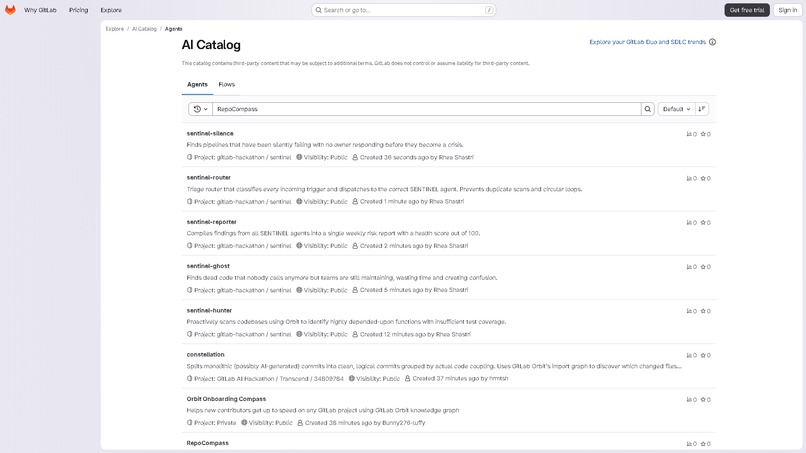Click the usage count icon on sentinel-router
Viewport: 806px width, 453px height.
tap(689, 178)
